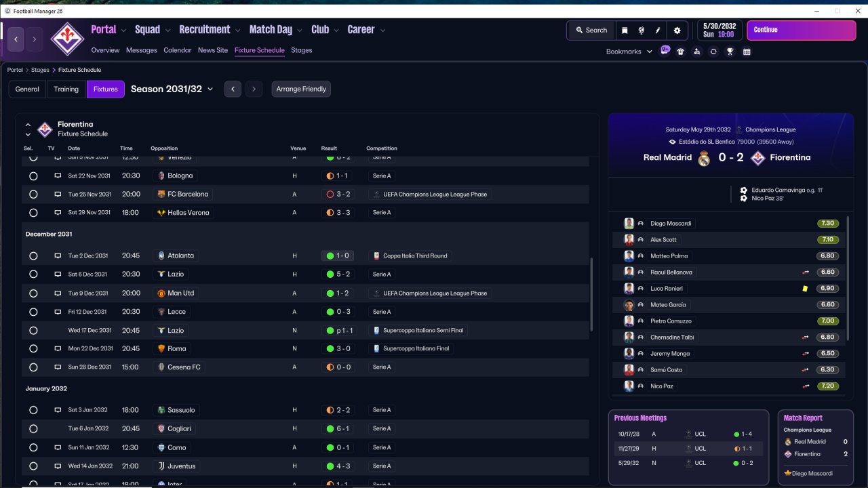
Task: Open the Bookmarks dropdown
Action: click(629, 52)
